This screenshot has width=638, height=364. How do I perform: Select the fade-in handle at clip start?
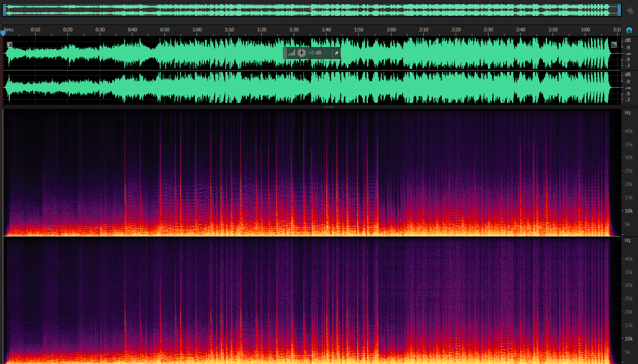point(9,44)
